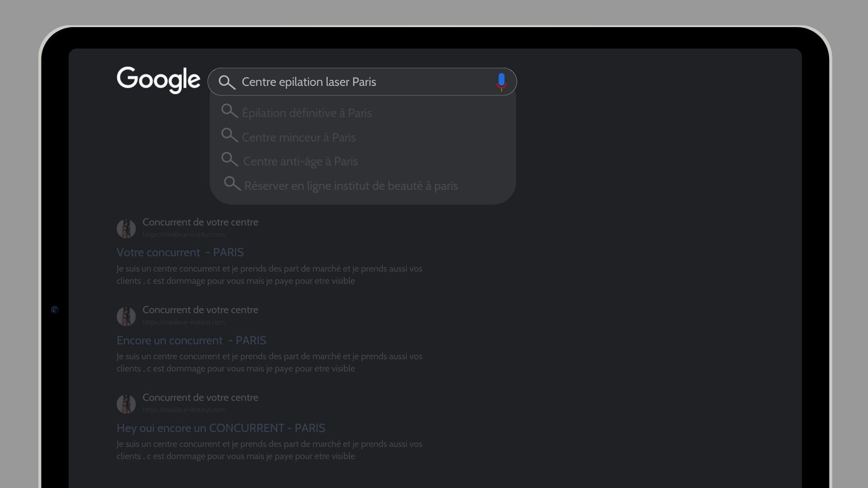Click 'Concurrent de votre centre' above 'Encore un concurrent'
This screenshot has width=868, height=488.
200,310
